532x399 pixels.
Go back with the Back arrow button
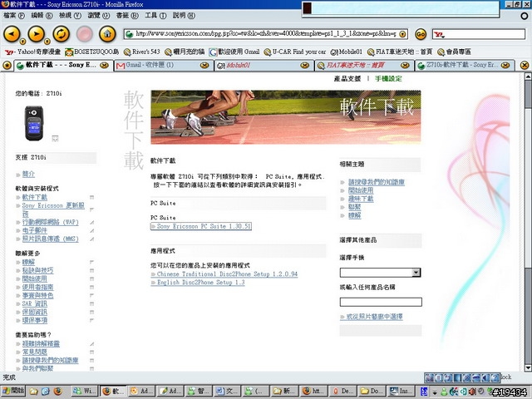12,33
